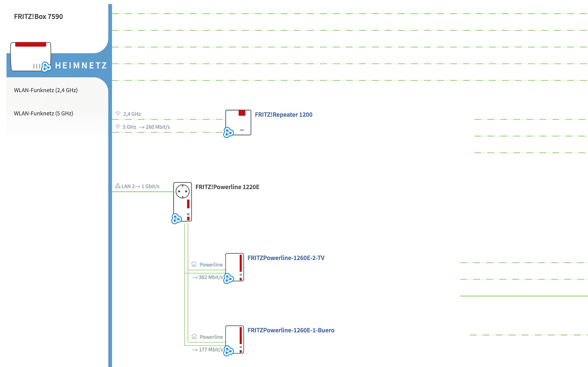Select the 2,4 GHz WiFi signal icon
The height and width of the screenshot is (367, 588).
point(118,113)
